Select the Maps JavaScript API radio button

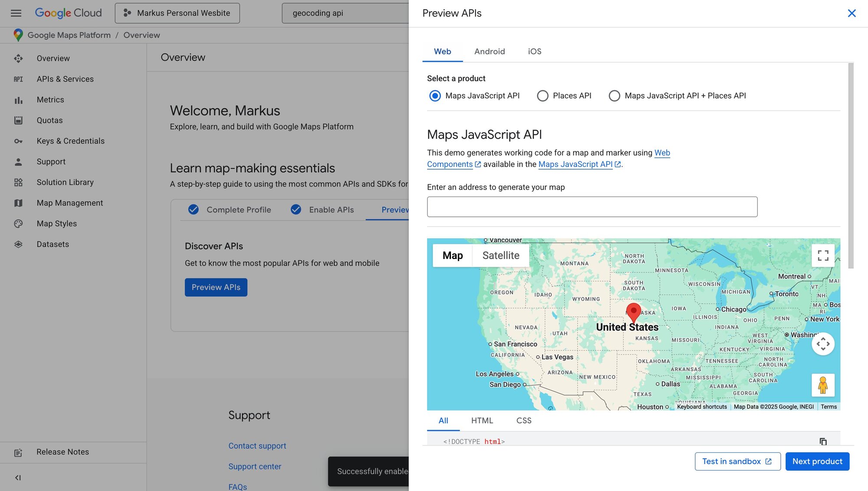pyautogui.click(x=435, y=96)
